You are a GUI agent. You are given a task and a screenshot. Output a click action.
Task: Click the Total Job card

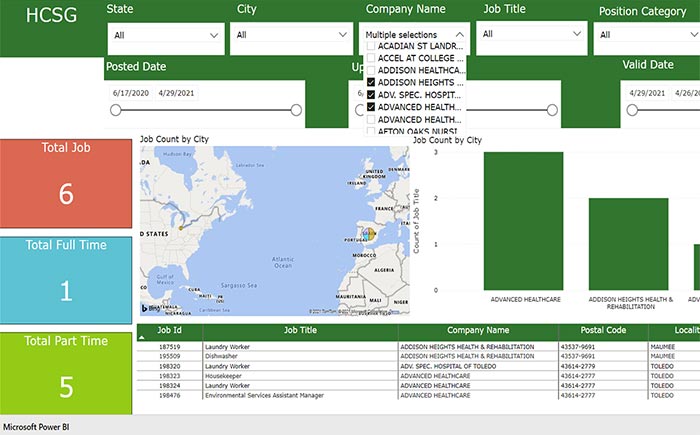[x=66, y=184]
